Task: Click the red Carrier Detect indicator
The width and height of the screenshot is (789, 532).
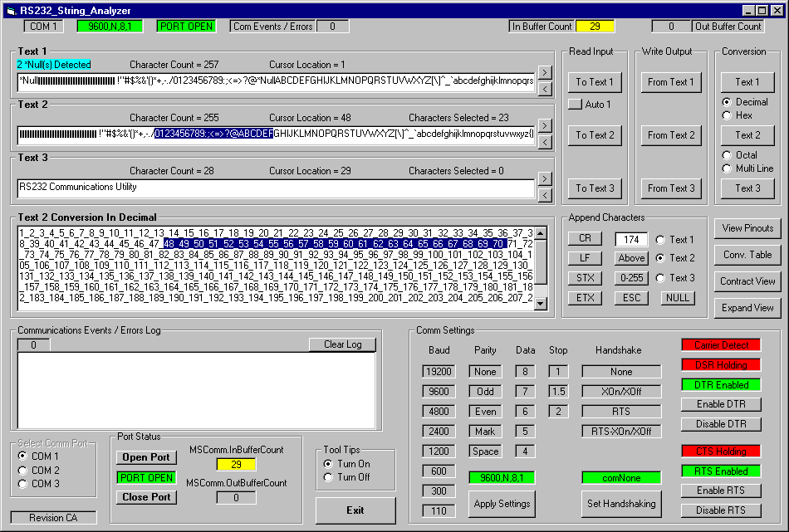Action: 721,345
